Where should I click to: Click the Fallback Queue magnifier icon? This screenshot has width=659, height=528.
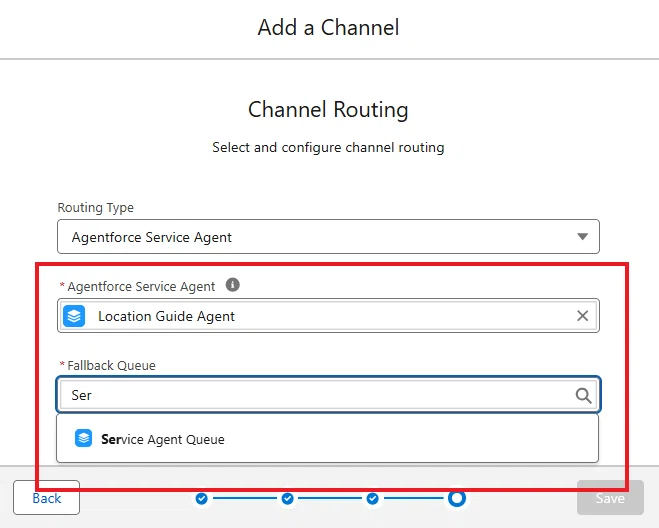[583, 395]
